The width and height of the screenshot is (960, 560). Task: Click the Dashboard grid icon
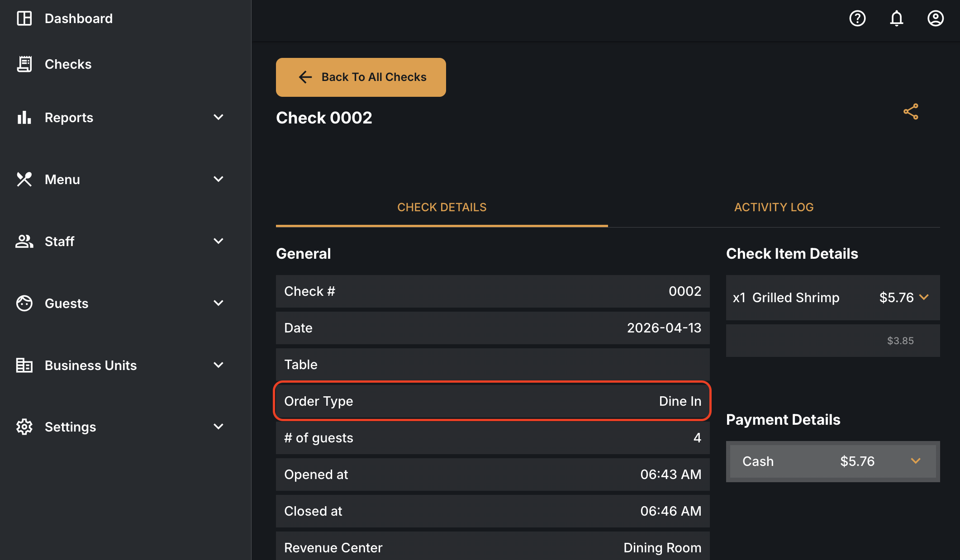pyautogui.click(x=24, y=19)
